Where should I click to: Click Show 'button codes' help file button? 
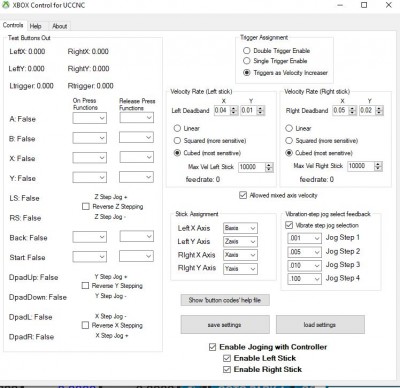[x=225, y=300]
